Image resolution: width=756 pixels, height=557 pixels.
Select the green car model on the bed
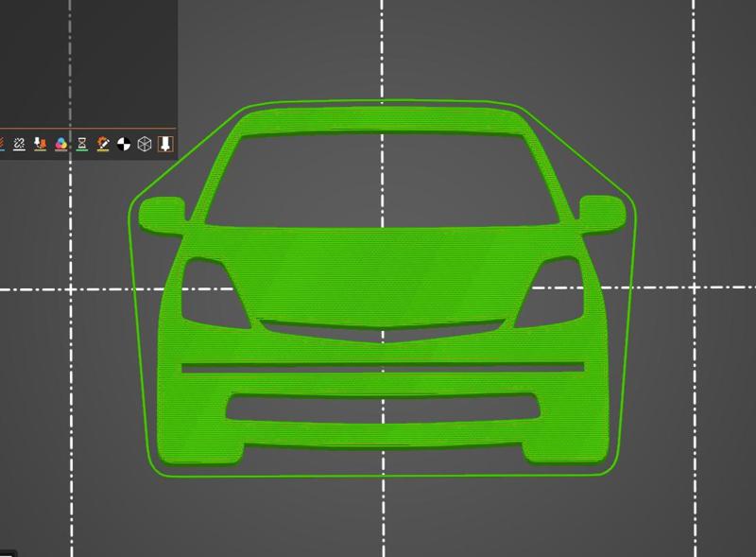pyautogui.click(x=383, y=287)
